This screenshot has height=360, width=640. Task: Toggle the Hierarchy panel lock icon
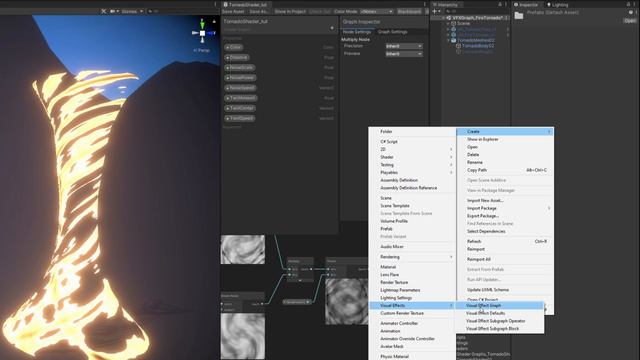coord(500,4)
